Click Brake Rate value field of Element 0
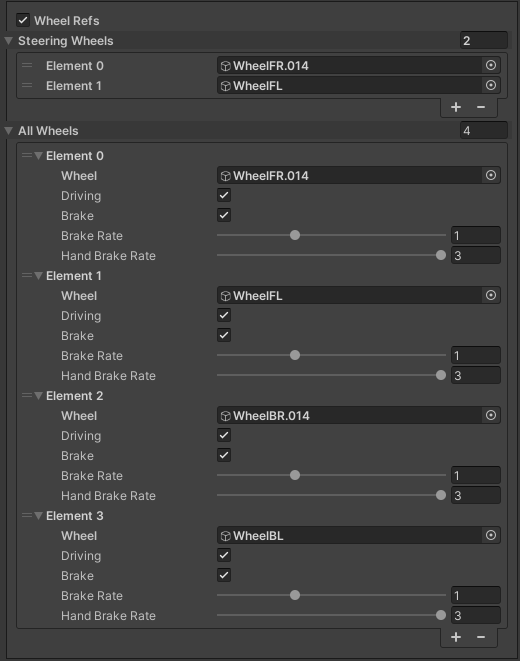Image resolution: width=520 pixels, height=661 pixels. pos(476,235)
